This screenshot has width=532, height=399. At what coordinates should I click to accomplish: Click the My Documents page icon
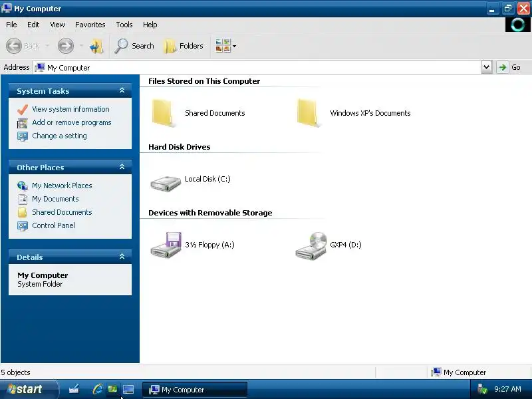[23, 199]
